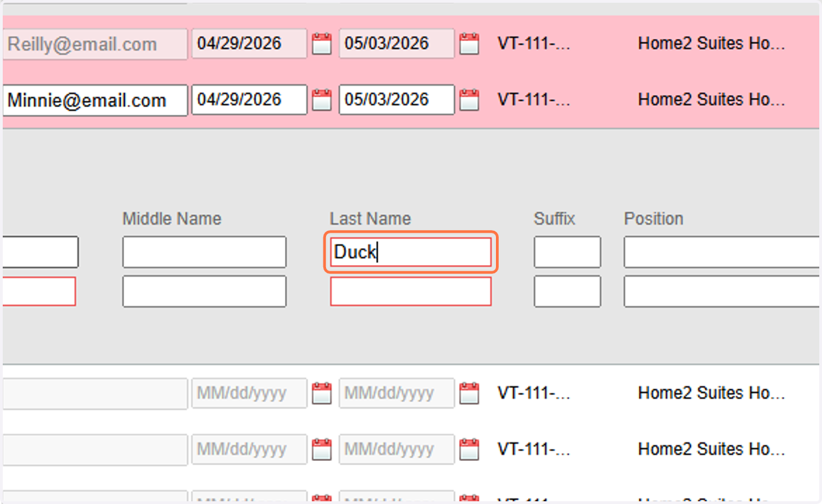Click VT-111-... in the Minnie row
Image resolution: width=822 pixels, height=504 pixels.
tap(534, 99)
